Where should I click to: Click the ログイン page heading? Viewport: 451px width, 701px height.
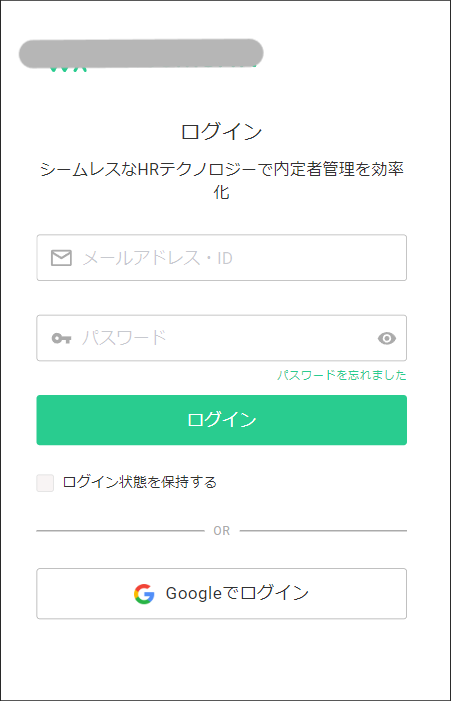(222, 131)
